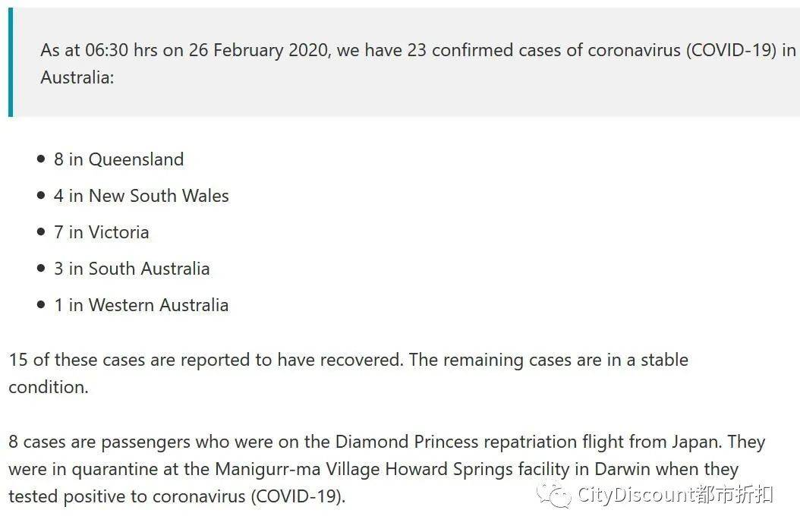Select the "8 in Queensland" list item
Image resolution: width=800 pixels, height=532 pixels.
[x=118, y=159]
